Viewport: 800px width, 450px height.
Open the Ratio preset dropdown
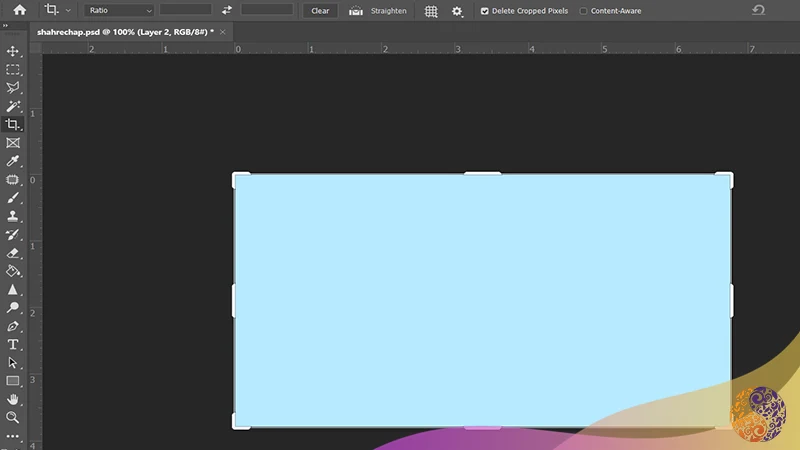pyautogui.click(x=119, y=11)
